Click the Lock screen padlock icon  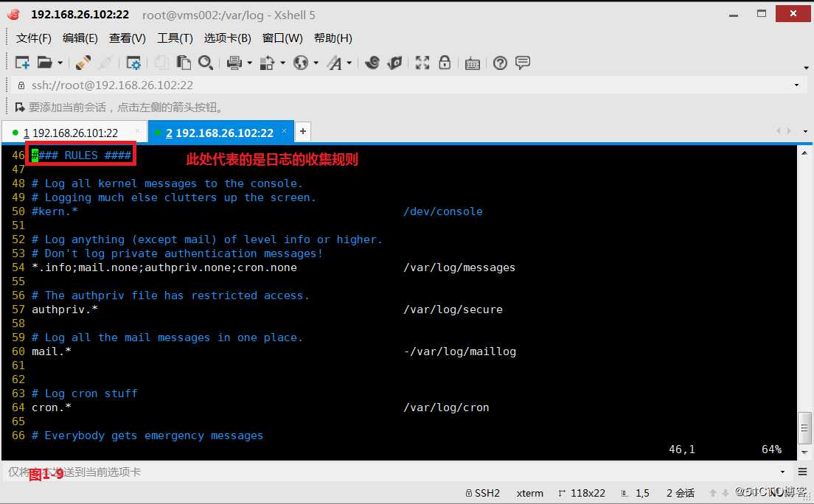(x=445, y=63)
